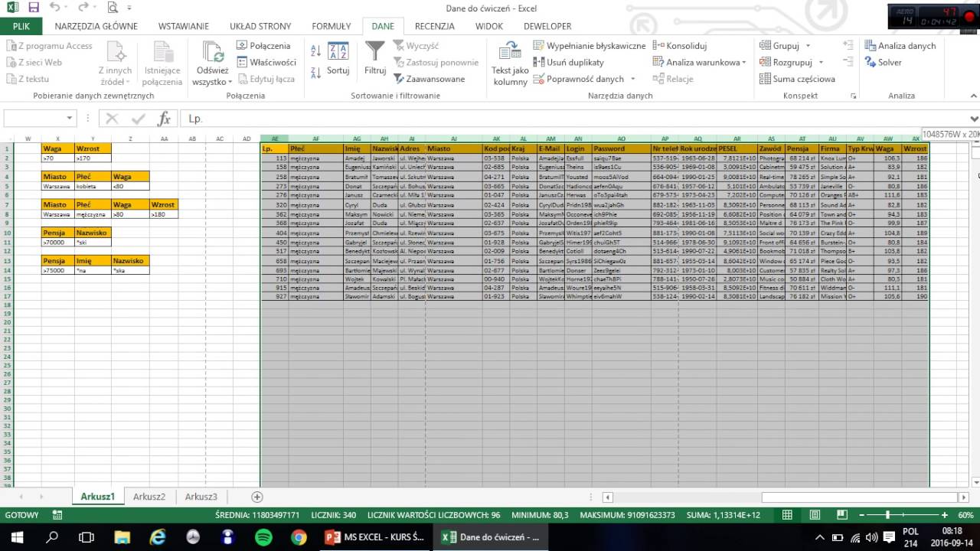Open the Name Box dropdown
This screenshot has width=980, height=551.
(x=70, y=119)
